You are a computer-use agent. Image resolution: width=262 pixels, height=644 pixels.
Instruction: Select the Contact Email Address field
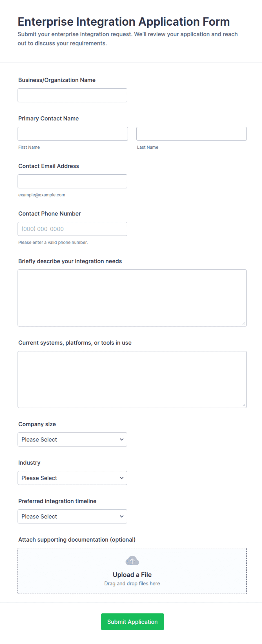tap(72, 181)
